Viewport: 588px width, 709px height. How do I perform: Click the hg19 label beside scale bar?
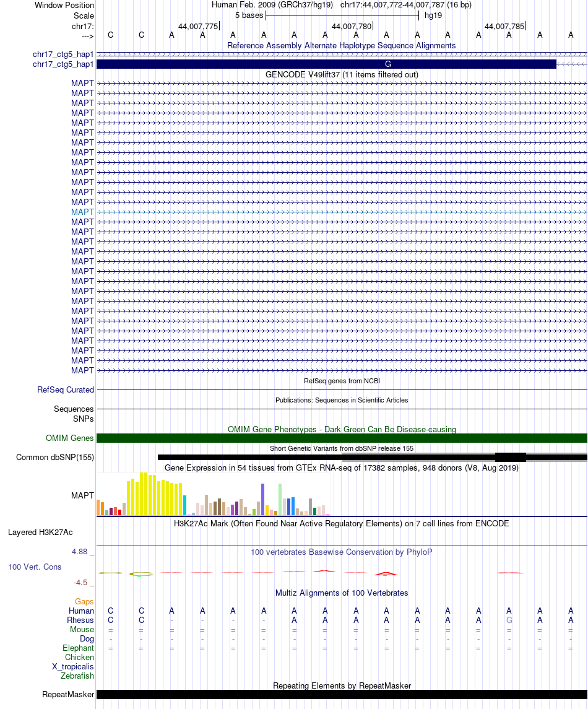click(x=433, y=15)
